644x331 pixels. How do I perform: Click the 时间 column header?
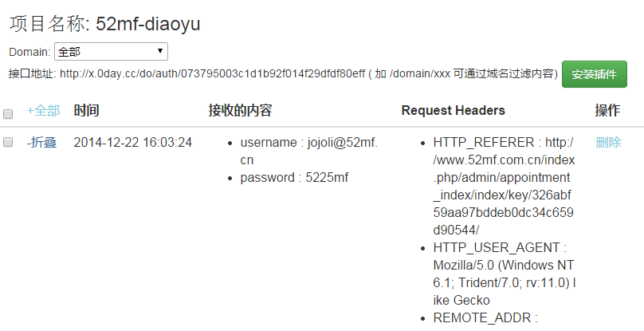click(86, 110)
